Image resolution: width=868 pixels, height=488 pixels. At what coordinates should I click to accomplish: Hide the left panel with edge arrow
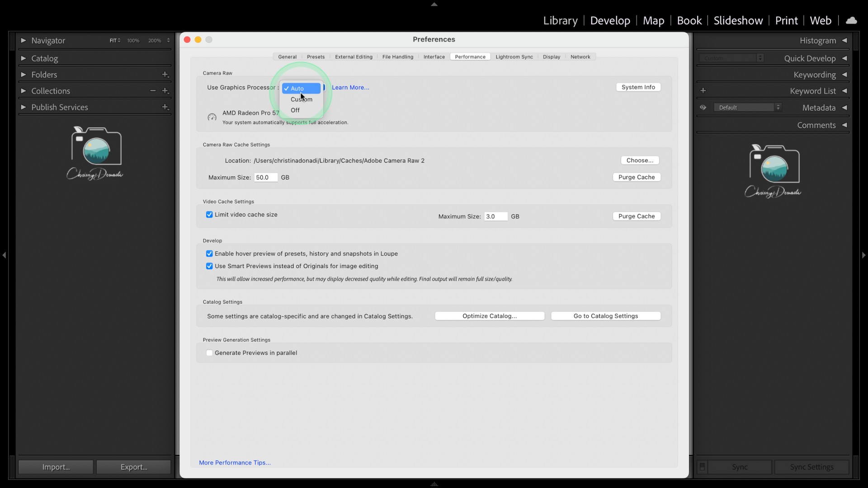[x=4, y=255]
